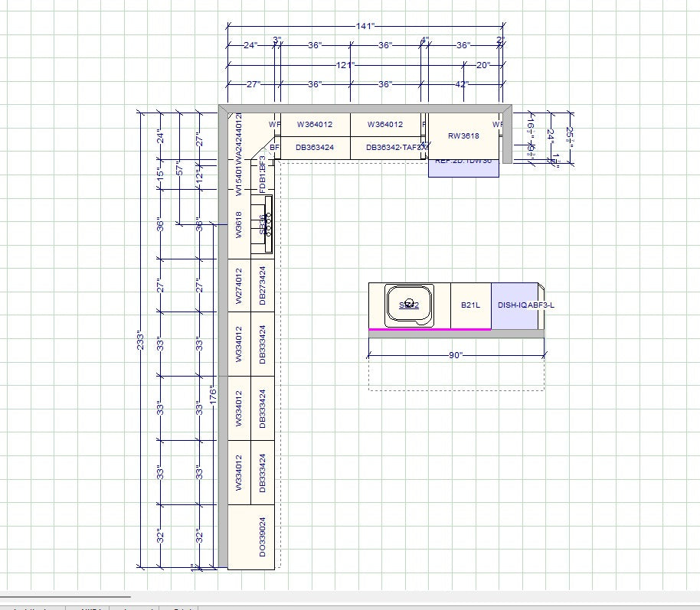The width and height of the screenshot is (700, 610).
Task: Select the DISH-IQABF3-L dishwasher on the island
Action: [515, 305]
